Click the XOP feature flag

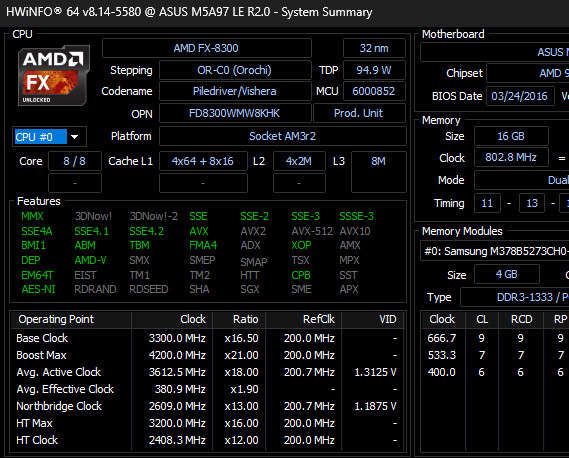coord(301,246)
